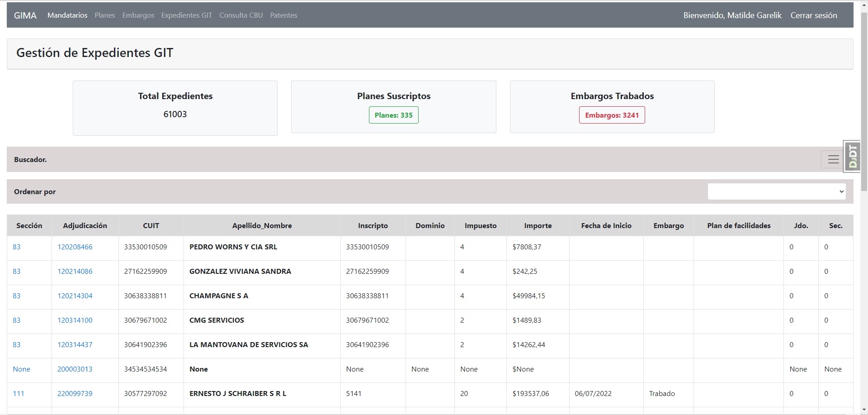Click the Bienvenido, Matilde Garelik text
This screenshot has height=415, width=868.
point(732,15)
